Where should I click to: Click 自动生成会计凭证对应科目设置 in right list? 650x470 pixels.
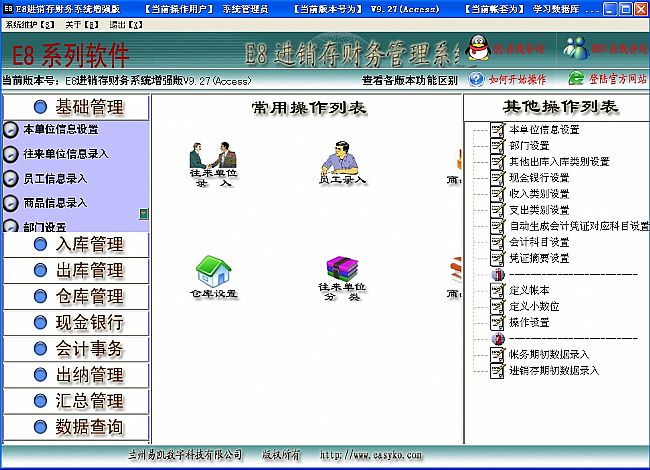tap(579, 226)
